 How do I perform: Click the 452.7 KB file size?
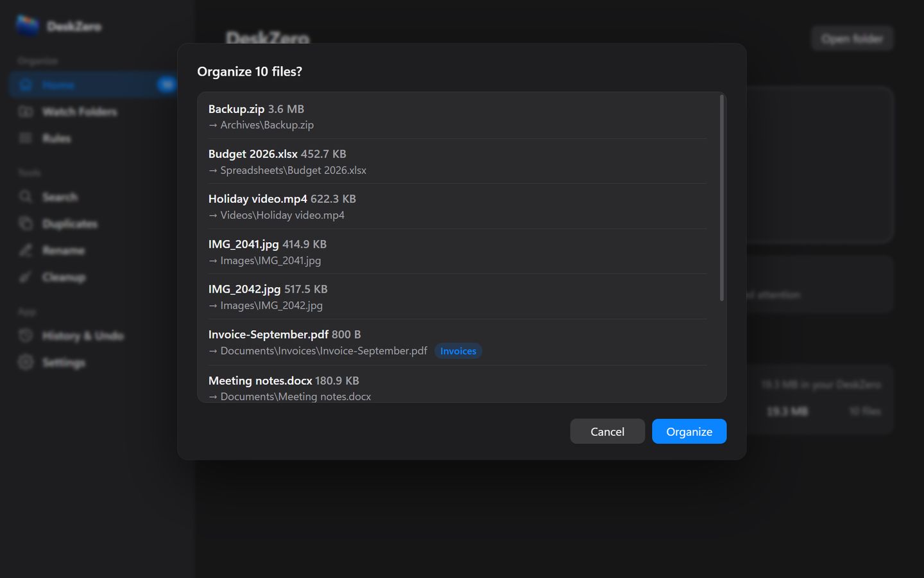(323, 153)
